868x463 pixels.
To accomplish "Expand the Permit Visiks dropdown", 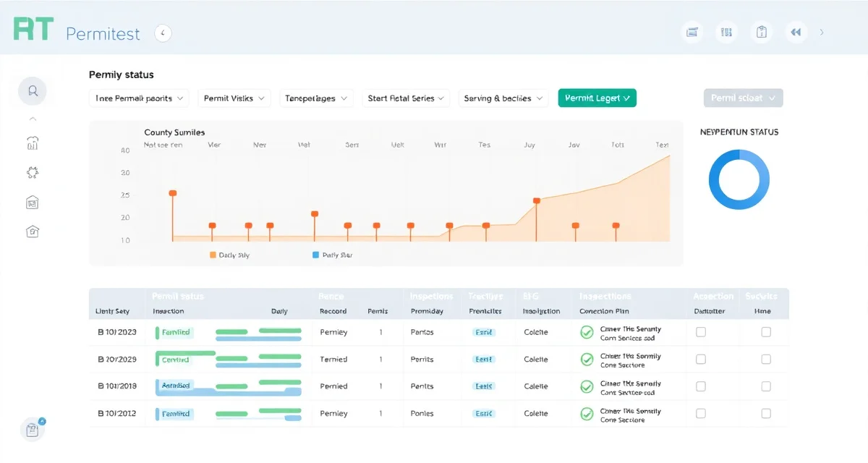I will (234, 98).
